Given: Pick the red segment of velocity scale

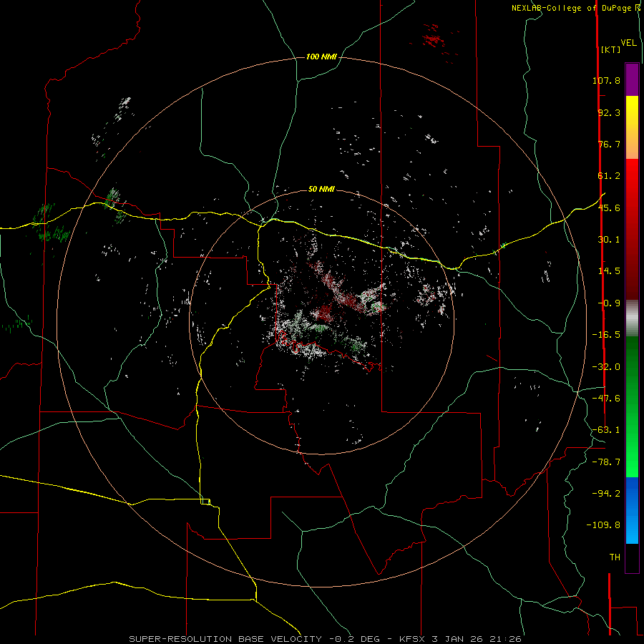Looking at the screenshot, I should pyautogui.click(x=632, y=229).
